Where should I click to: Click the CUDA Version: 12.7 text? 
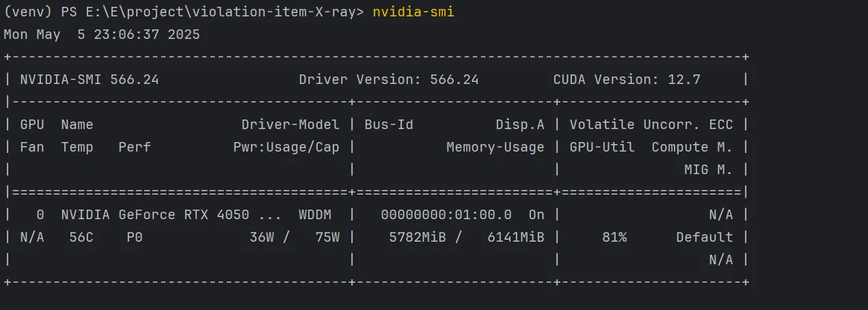pos(627,79)
